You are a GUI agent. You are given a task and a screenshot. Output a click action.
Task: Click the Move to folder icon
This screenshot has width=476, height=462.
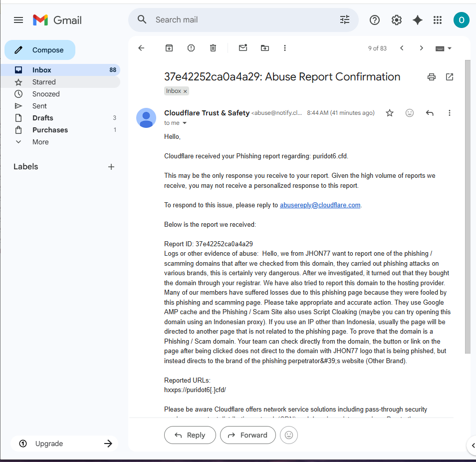point(265,48)
